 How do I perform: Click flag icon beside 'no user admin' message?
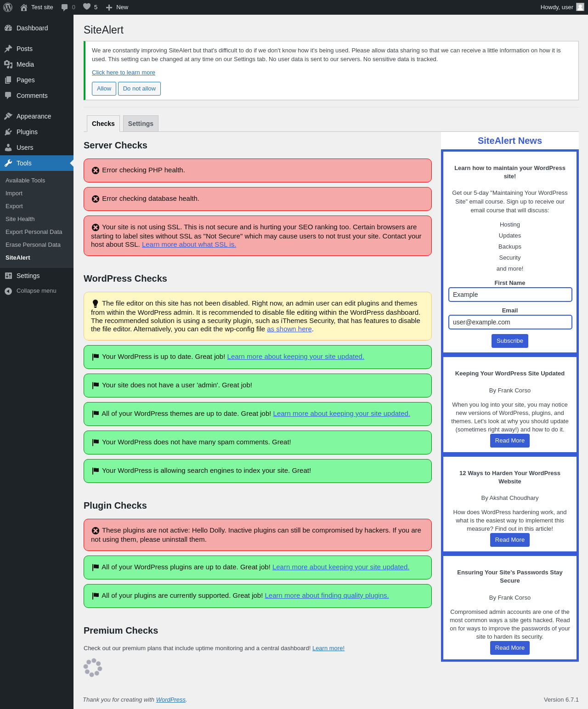click(96, 386)
